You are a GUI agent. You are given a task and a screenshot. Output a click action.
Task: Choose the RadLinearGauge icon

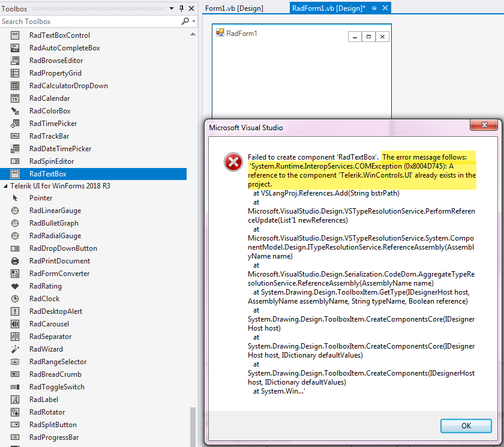pos(15,211)
